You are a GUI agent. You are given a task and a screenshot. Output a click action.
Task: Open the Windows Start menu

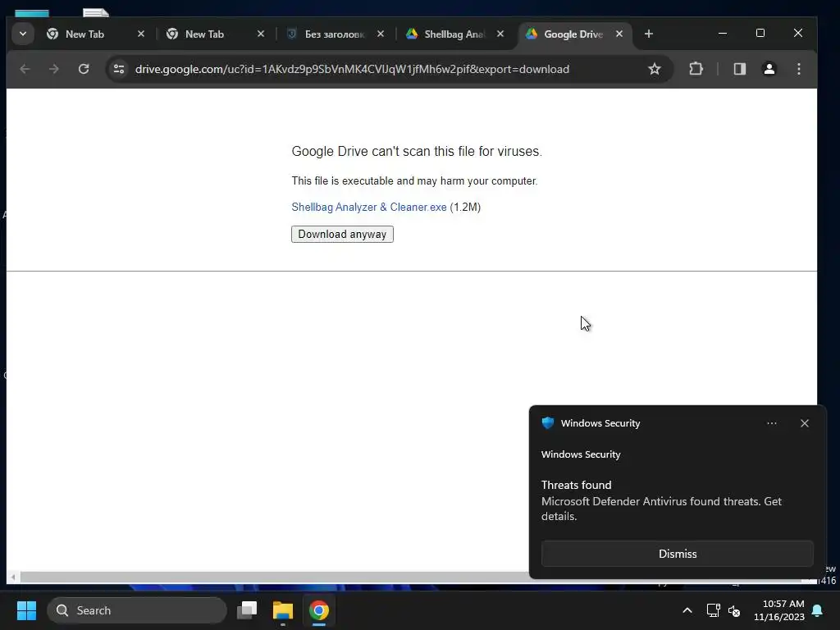click(x=26, y=610)
